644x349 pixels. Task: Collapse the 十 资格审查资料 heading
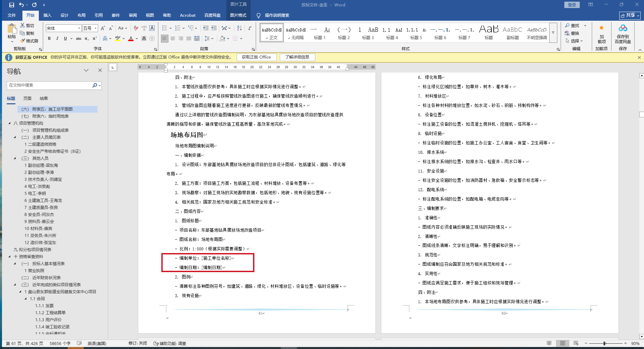click(10, 257)
